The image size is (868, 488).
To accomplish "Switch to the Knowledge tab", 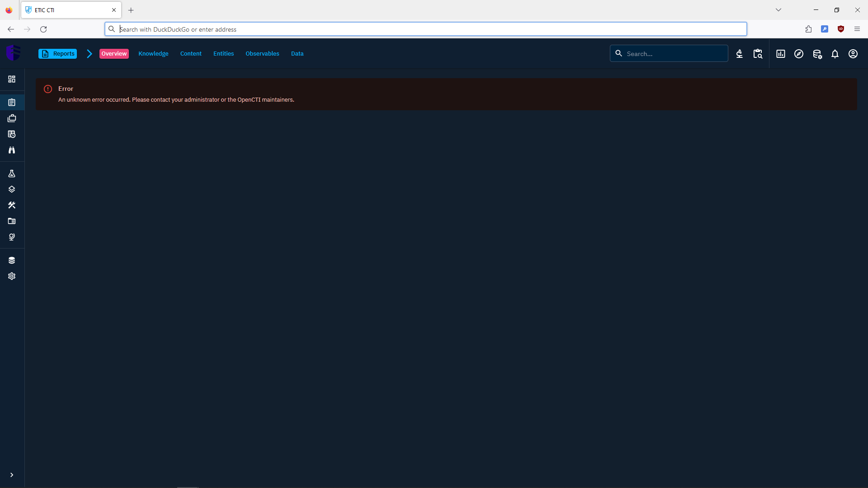I will (x=153, y=53).
